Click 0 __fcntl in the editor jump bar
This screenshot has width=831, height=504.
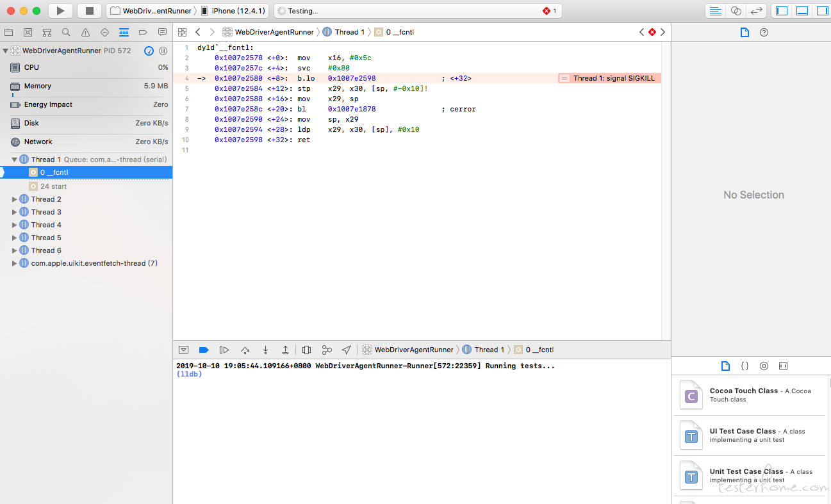click(394, 32)
